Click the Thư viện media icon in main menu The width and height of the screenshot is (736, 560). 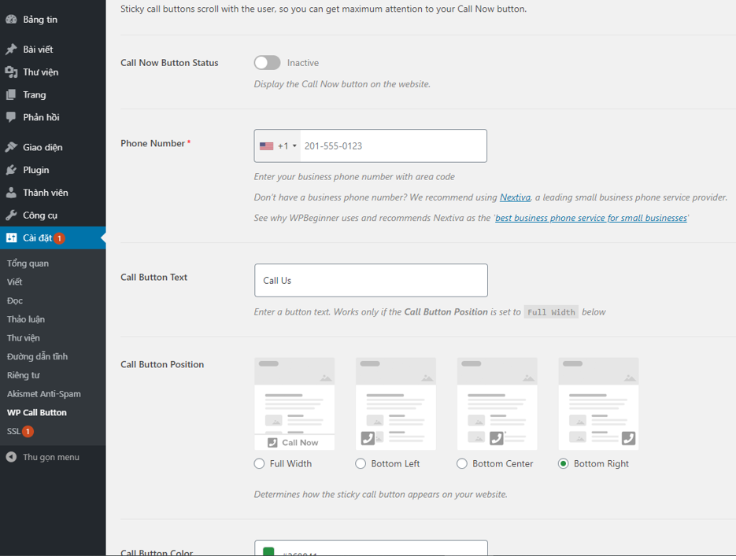[11, 72]
